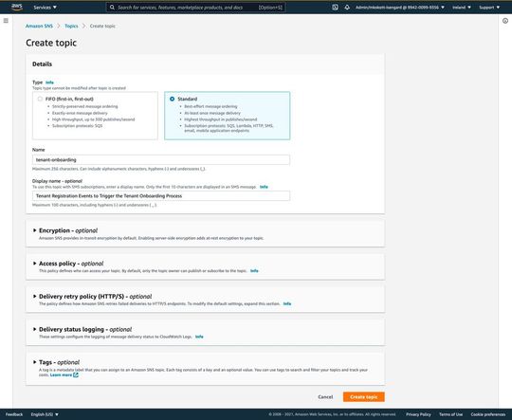
Task: Open the Admin account dropdown
Action: point(400,7)
